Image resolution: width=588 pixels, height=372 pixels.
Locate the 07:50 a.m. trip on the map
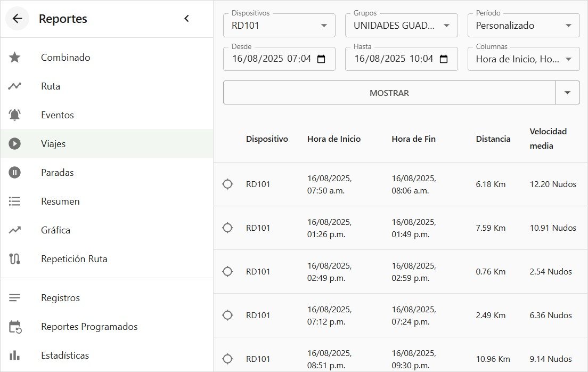point(227,184)
